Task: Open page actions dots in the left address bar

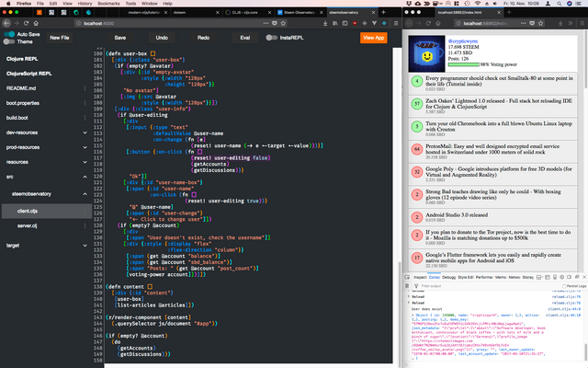Action: (266, 23)
